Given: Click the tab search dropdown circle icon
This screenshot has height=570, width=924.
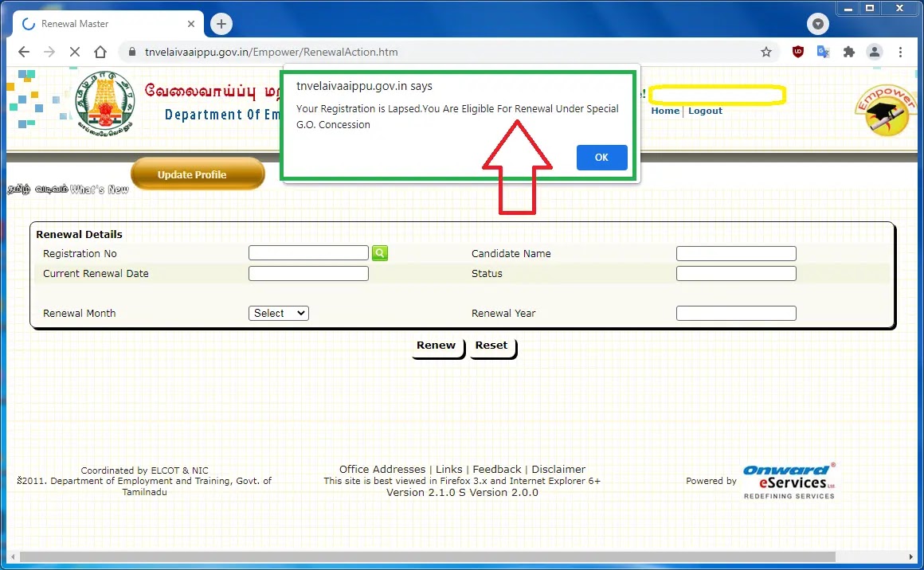Looking at the screenshot, I should click(x=818, y=24).
